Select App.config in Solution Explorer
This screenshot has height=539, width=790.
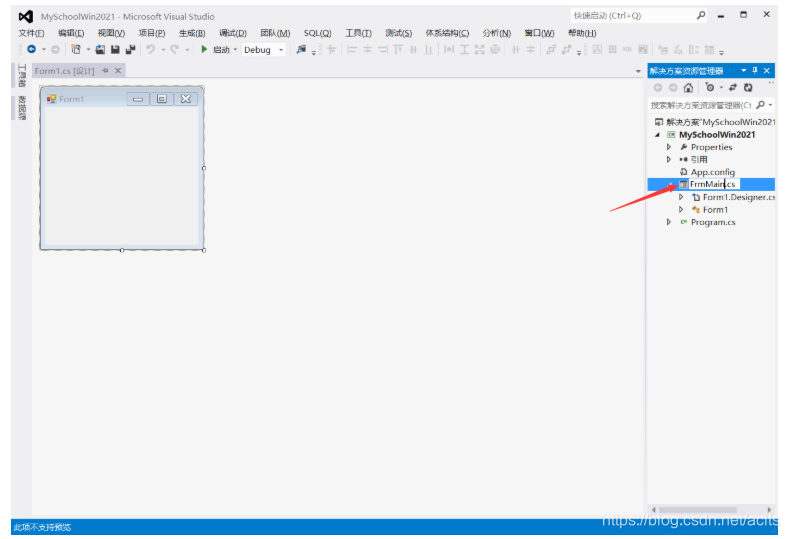(712, 172)
